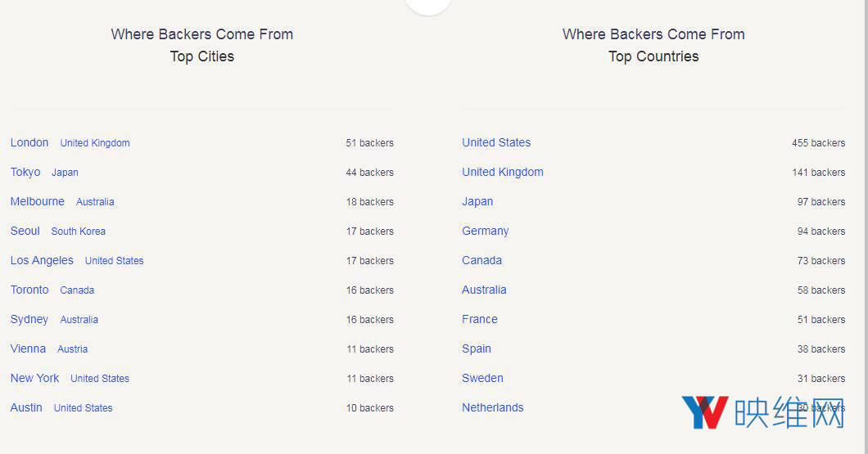Click the Spain country link

click(x=477, y=348)
